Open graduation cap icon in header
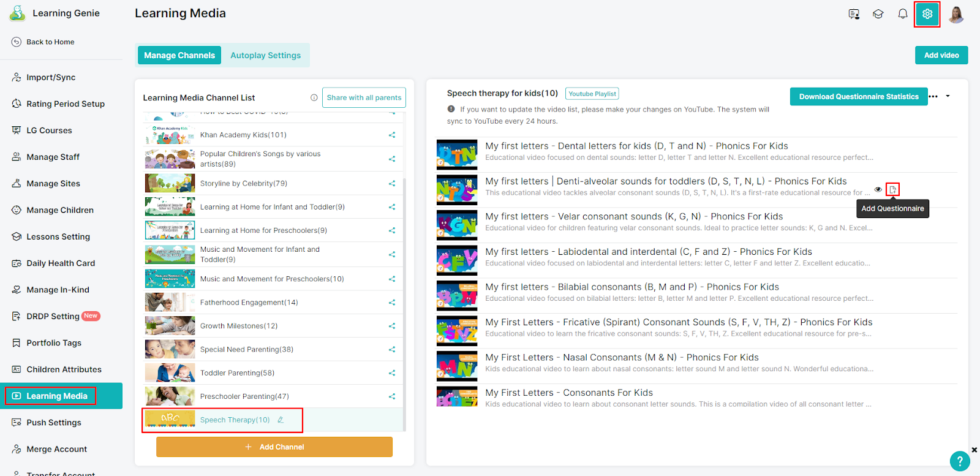The width and height of the screenshot is (980, 476). [x=878, y=14]
